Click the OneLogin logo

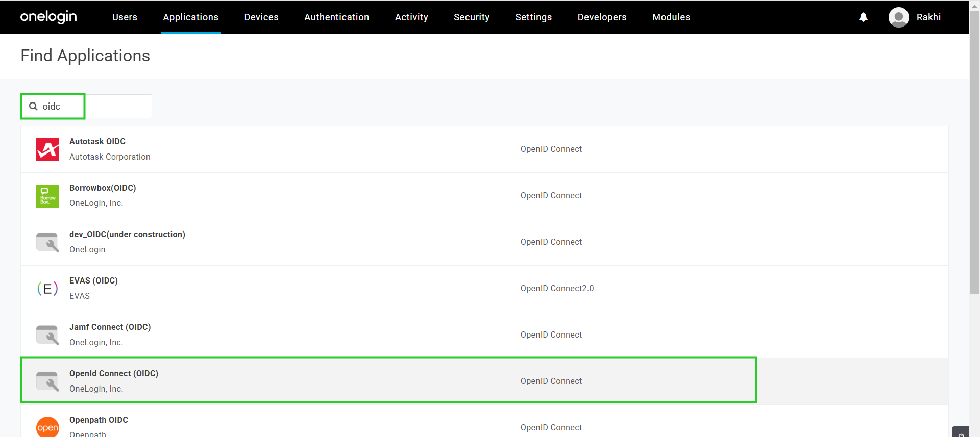point(48,17)
